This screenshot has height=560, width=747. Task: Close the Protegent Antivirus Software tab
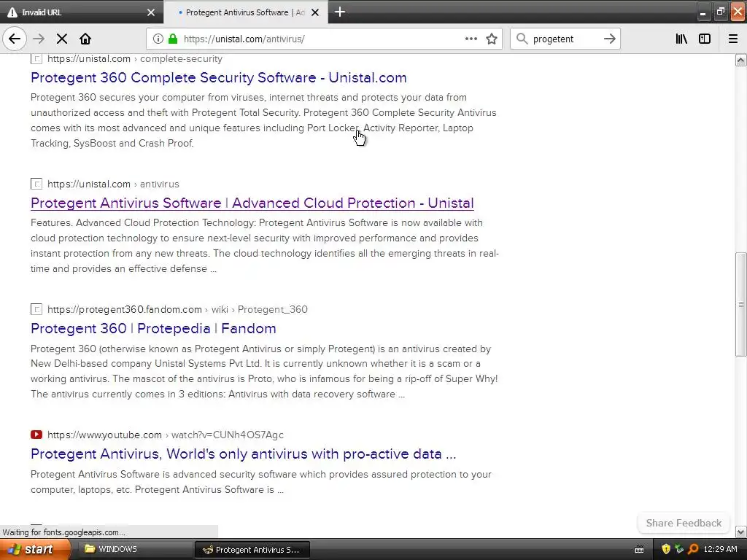315,12
